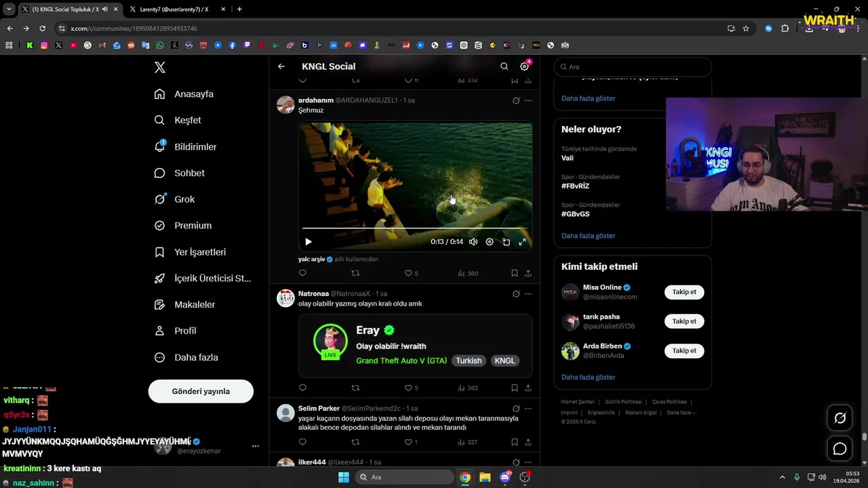Open more options on ardahanım post

tap(528, 100)
